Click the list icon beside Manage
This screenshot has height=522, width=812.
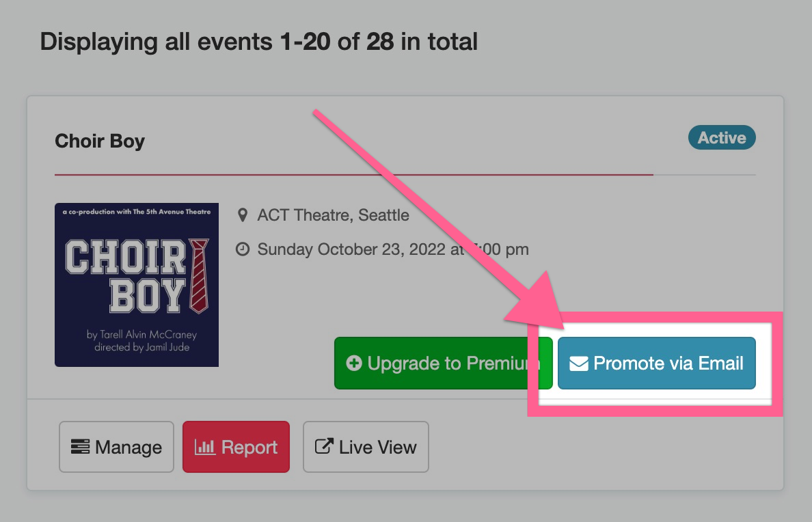click(80, 446)
